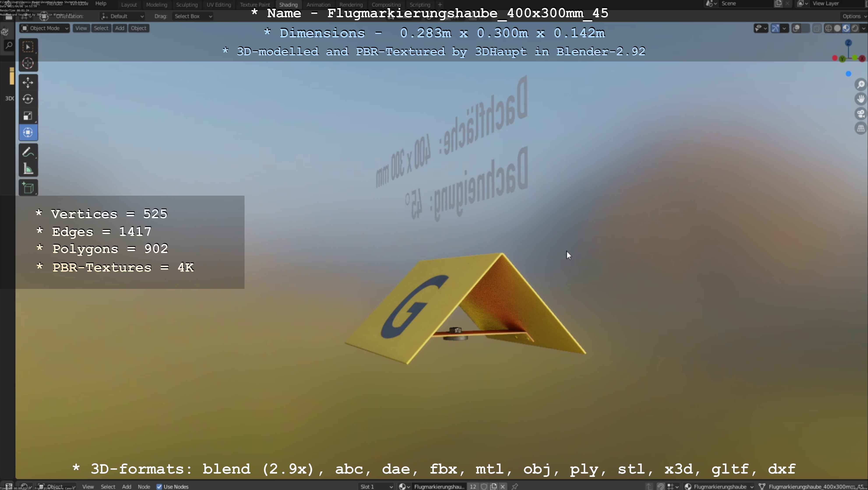Expand the Drag Select Box dropdown
Viewport: 868px width, 490px height.
click(x=193, y=16)
